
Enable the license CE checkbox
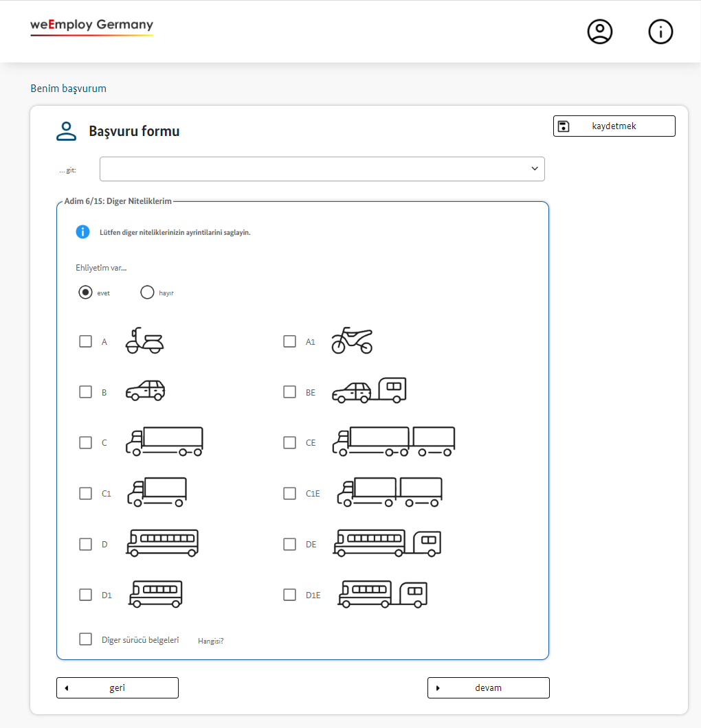(x=289, y=442)
